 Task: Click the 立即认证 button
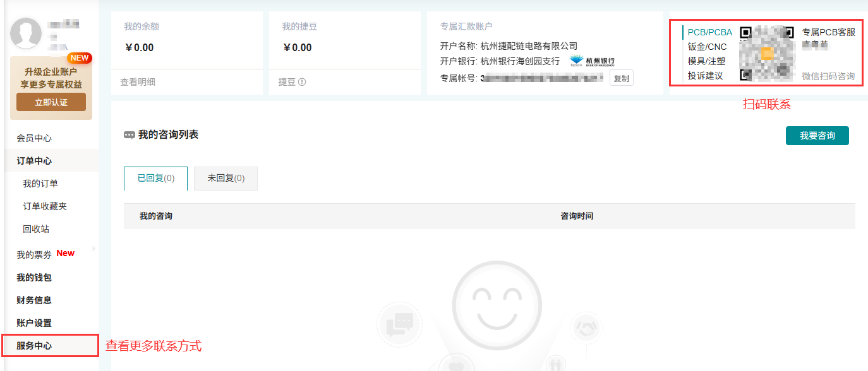click(51, 102)
